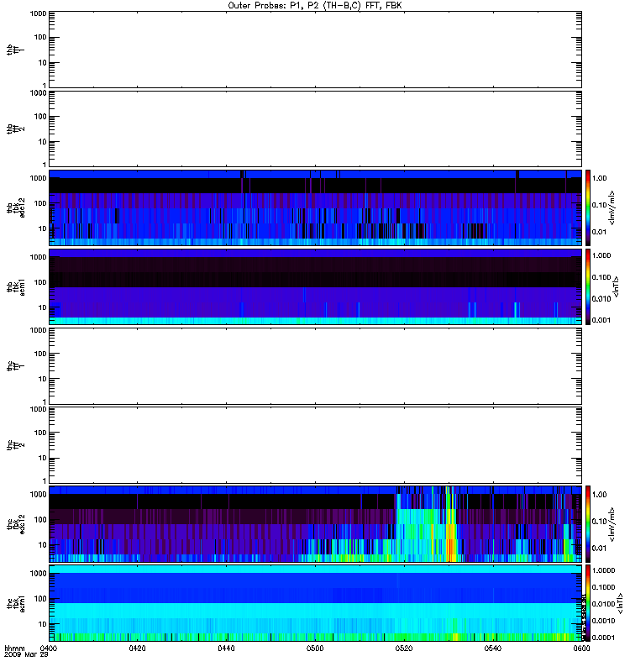This screenshot has height=672, width=630.
Task: Click the '0500' time axis label
Action: tap(315, 648)
